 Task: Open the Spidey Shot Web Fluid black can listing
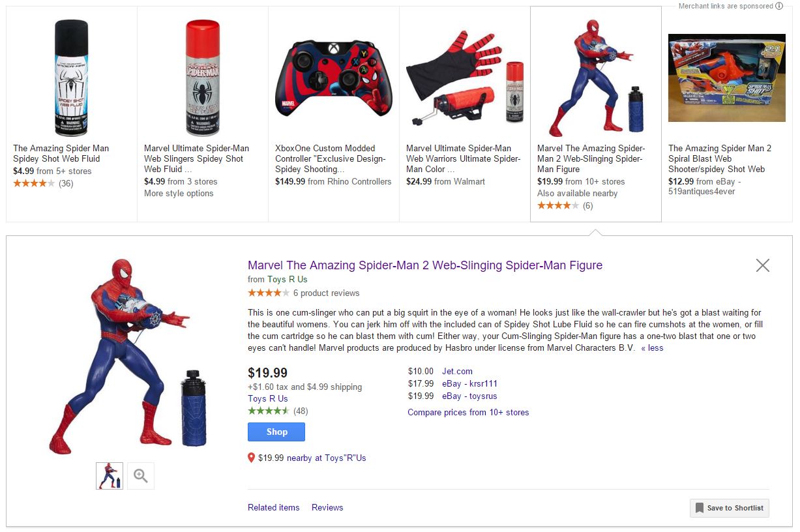click(71, 78)
